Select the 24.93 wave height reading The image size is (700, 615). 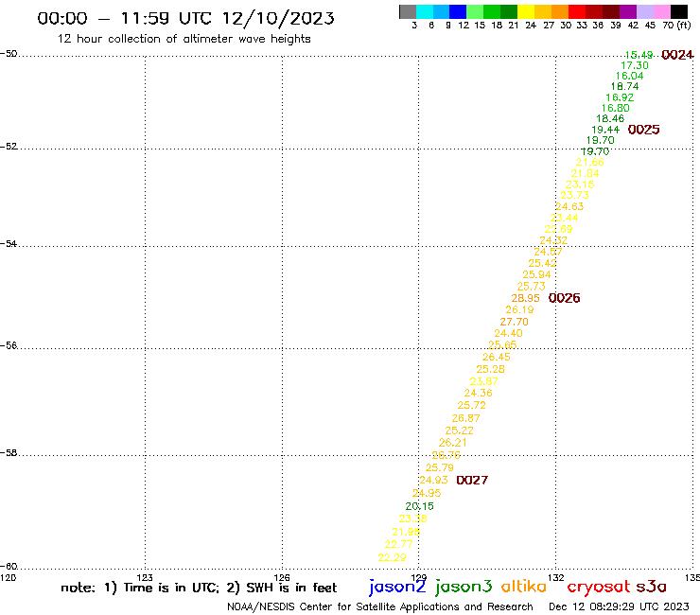433,480
